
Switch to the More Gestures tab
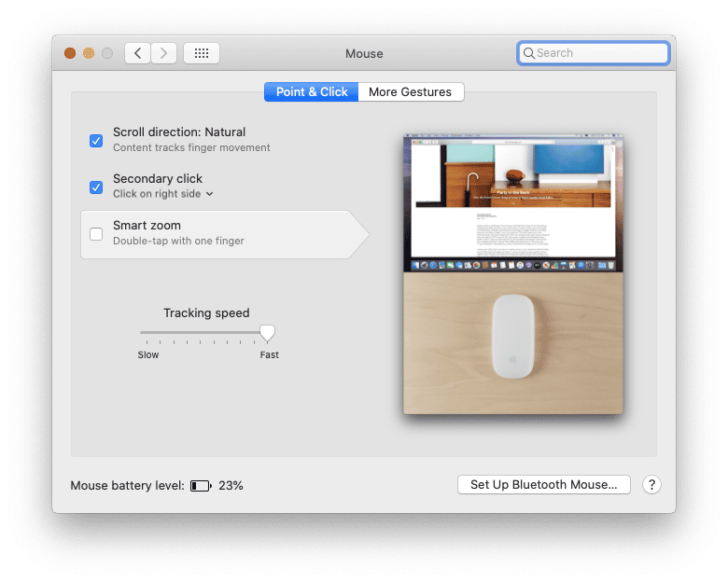coord(410,92)
